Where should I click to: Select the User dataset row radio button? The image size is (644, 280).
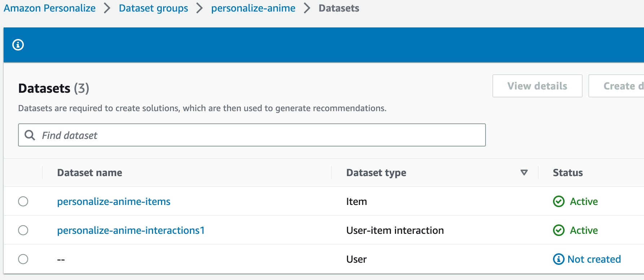pyautogui.click(x=23, y=259)
